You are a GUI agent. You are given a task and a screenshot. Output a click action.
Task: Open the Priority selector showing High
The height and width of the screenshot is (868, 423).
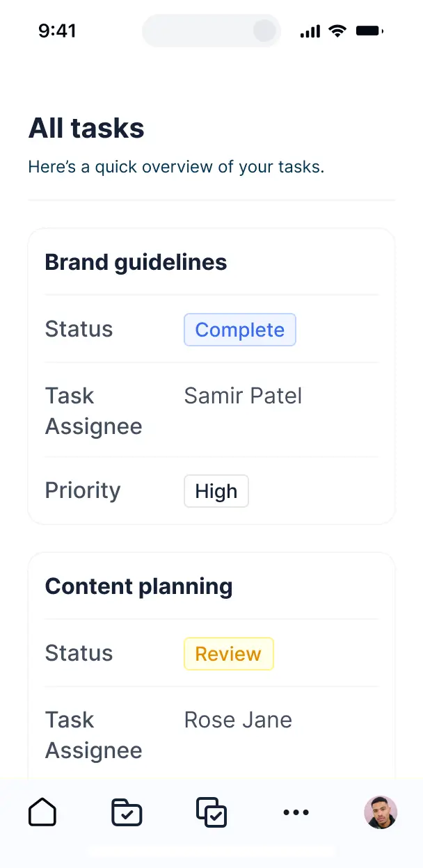tap(216, 491)
